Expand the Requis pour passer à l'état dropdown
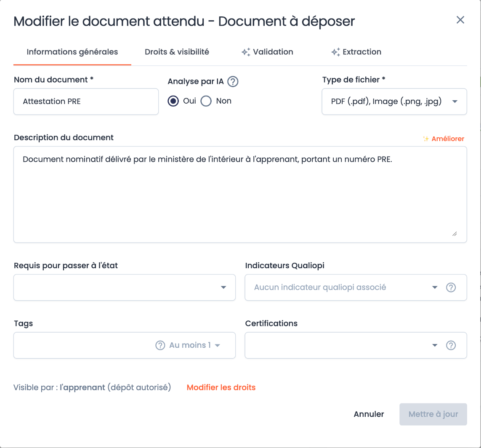The width and height of the screenshot is (481, 448). pos(125,288)
